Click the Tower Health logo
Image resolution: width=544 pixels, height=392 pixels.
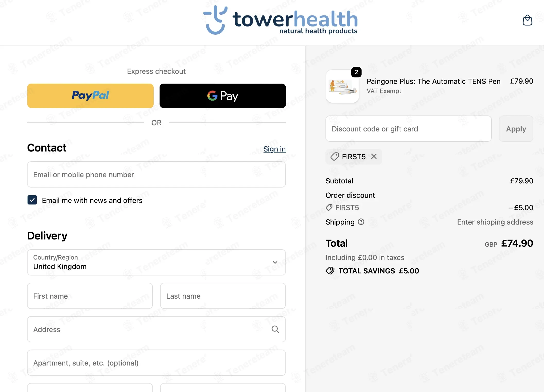(280, 20)
